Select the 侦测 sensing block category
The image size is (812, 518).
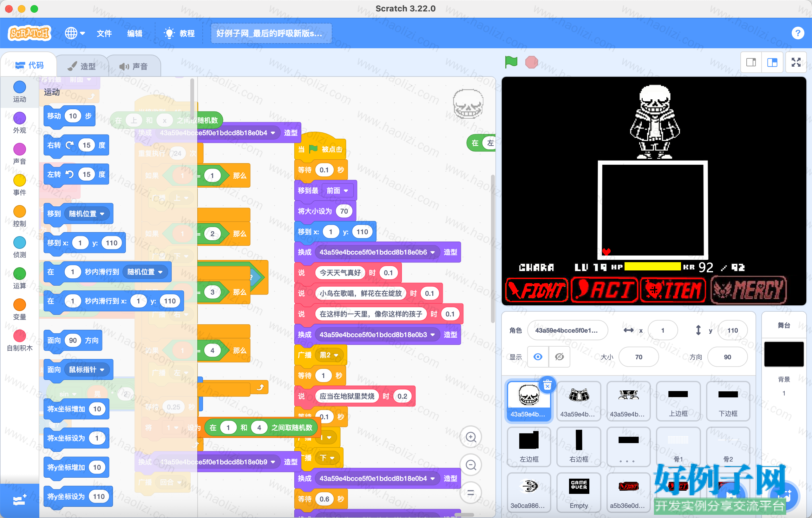point(20,247)
